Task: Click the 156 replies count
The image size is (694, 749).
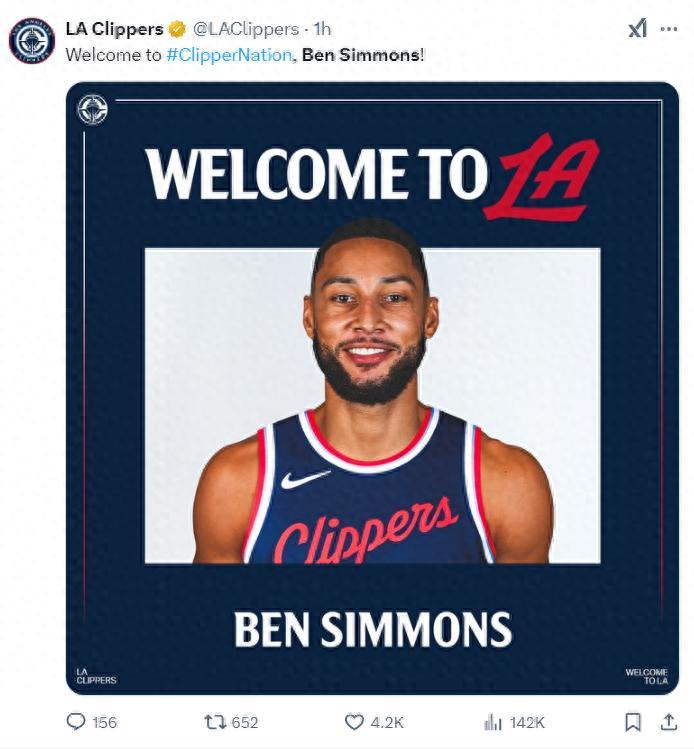Action: (x=105, y=722)
